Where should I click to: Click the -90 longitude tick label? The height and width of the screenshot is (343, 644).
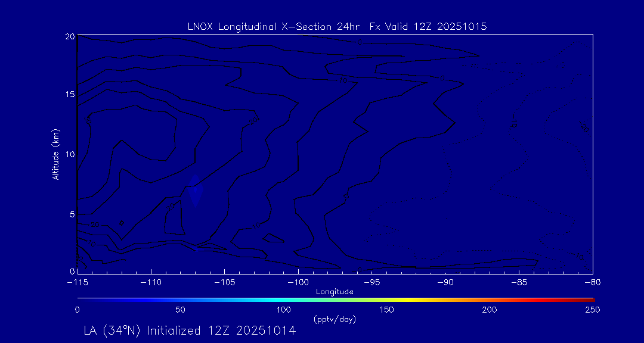pos(445,282)
